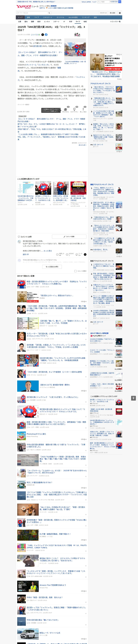Click the 共感した reaction on first comment
This screenshot has width=138, height=644.
click(x=60, y=254)
